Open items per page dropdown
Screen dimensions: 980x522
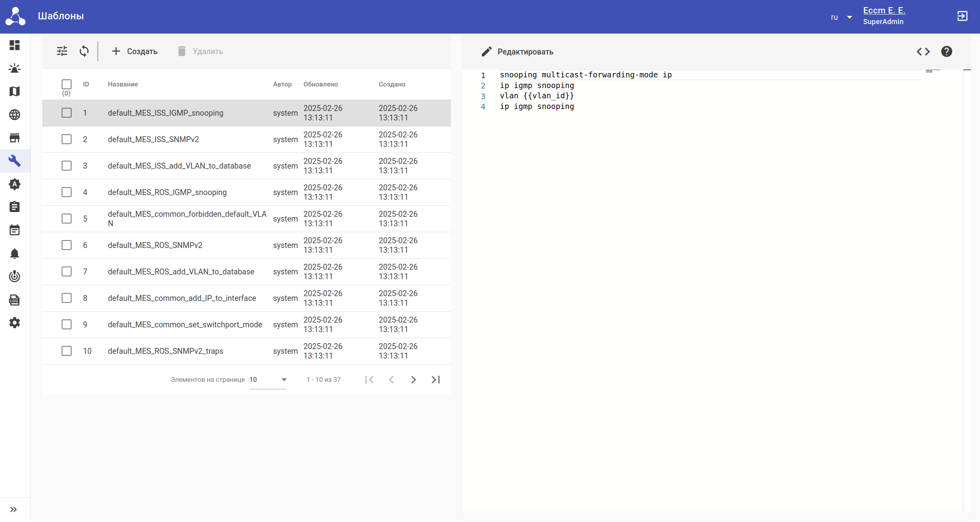pos(268,380)
